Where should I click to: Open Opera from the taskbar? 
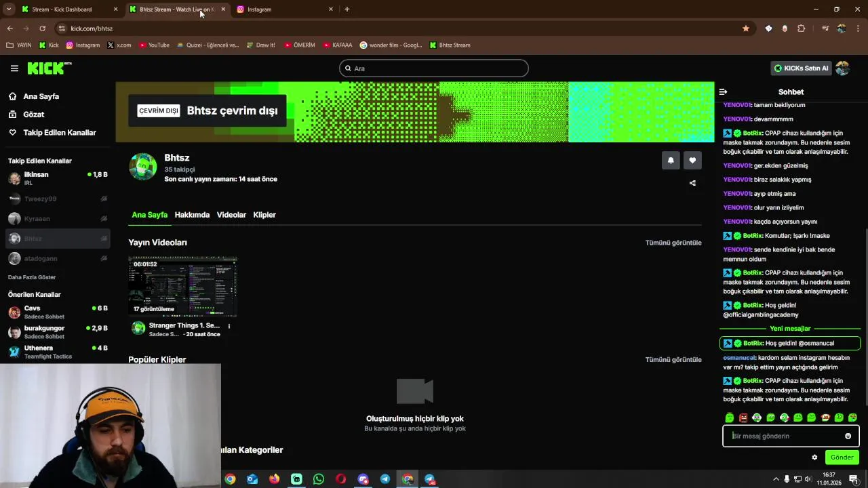(x=340, y=479)
